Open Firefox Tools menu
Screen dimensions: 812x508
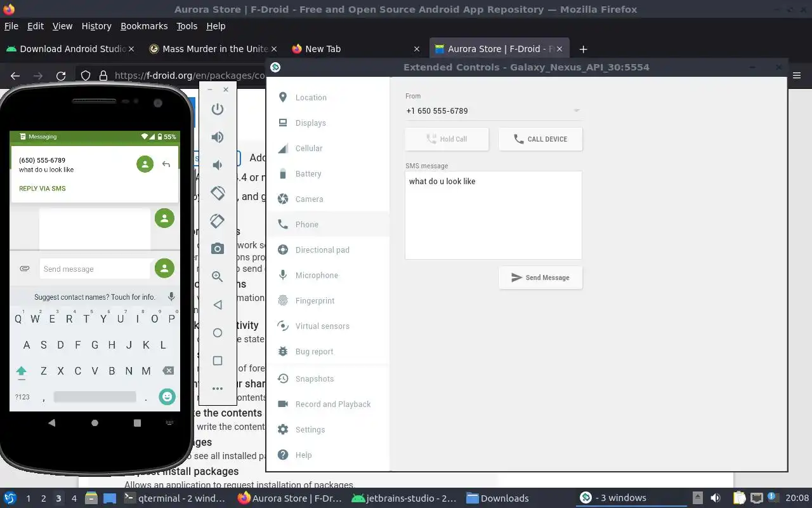tap(187, 26)
